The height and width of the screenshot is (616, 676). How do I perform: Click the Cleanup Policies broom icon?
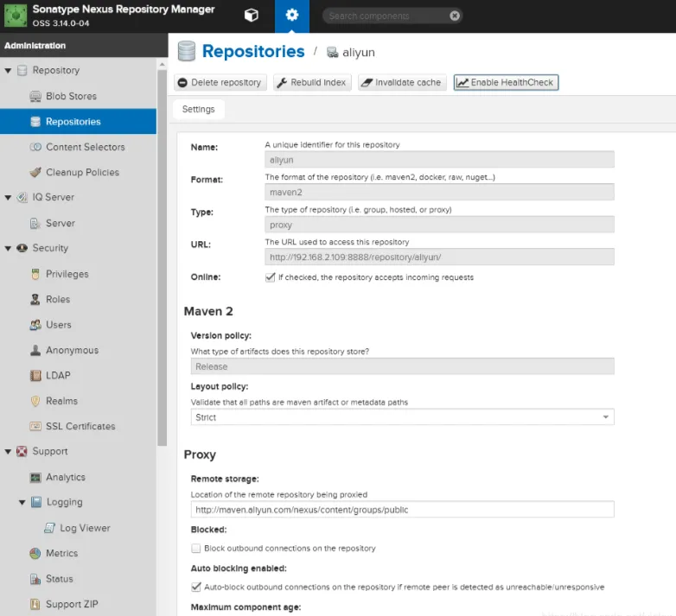35,172
